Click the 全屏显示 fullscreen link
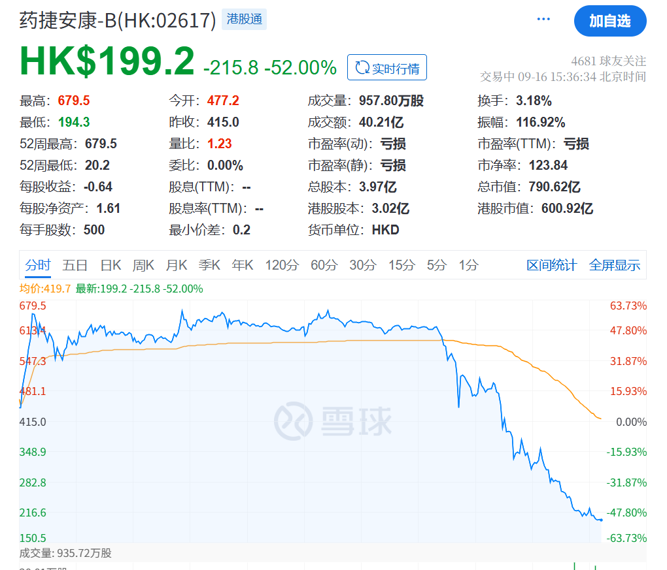667x570 pixels. point(615,265)
